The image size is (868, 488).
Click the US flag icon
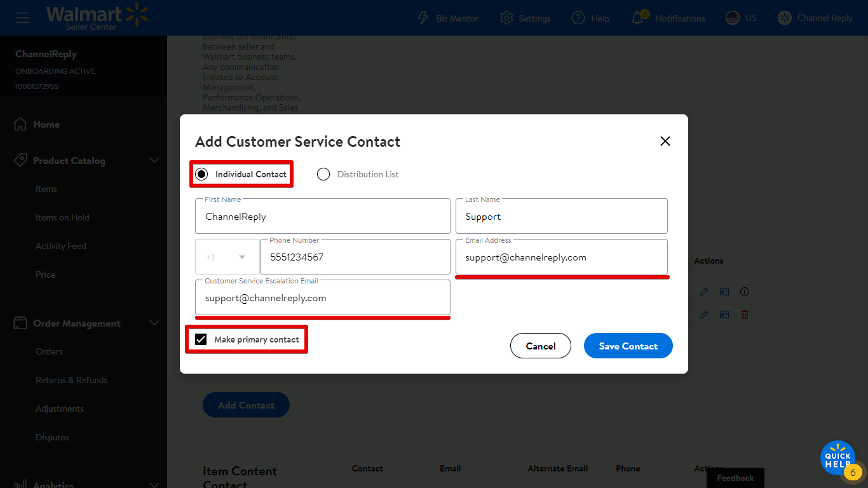(733, 18)
